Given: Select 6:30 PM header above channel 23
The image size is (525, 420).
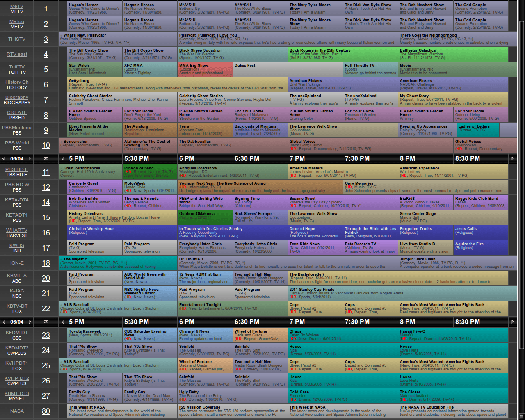Looking at the screenshot, I should tap(260, 322).
